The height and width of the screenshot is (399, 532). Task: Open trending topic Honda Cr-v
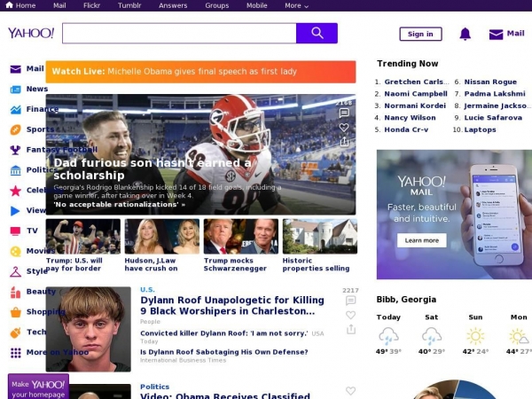click(406, 129)
